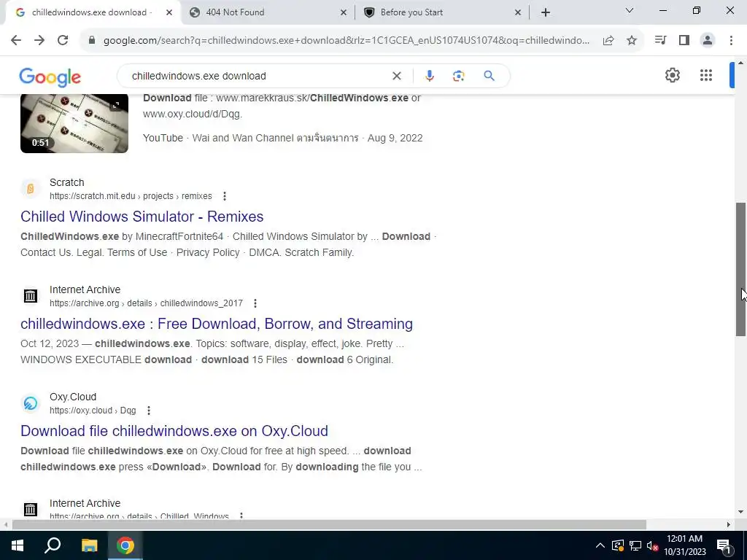Click the Chrome taskbar icon

point(125,545)
